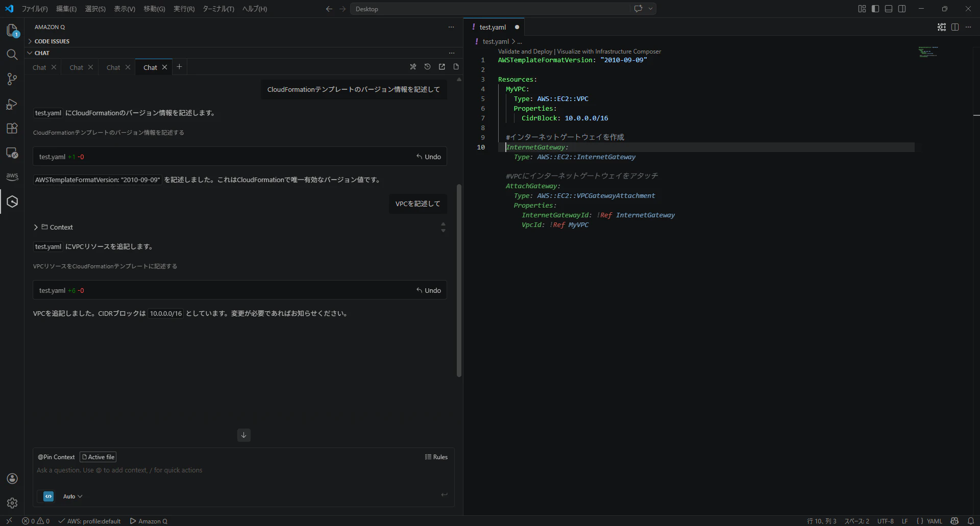Open CHAT section More Actions ellipsis
Viewport: 980px width, 526px height.
451,53
